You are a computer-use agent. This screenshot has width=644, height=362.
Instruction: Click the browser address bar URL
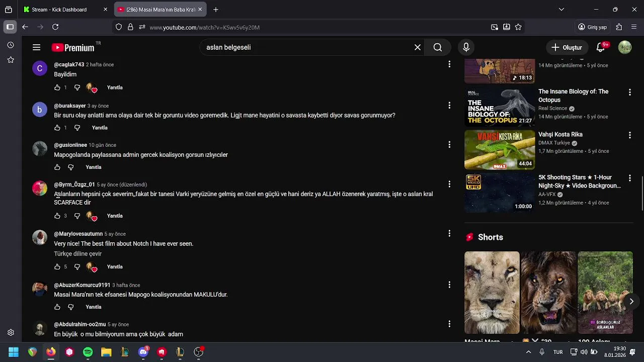click(205, 27)
